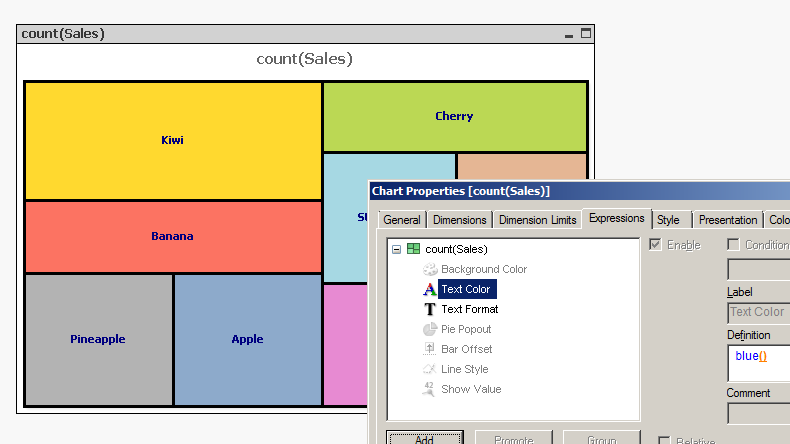
Task: Select the Expressions tab
Action: pos(617,218)
